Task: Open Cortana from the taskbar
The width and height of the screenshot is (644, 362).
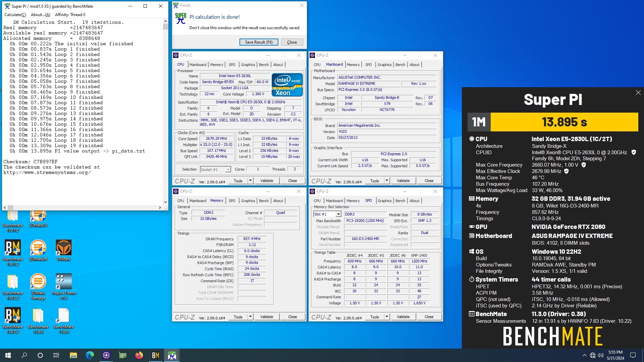Action: coord(40,355)
